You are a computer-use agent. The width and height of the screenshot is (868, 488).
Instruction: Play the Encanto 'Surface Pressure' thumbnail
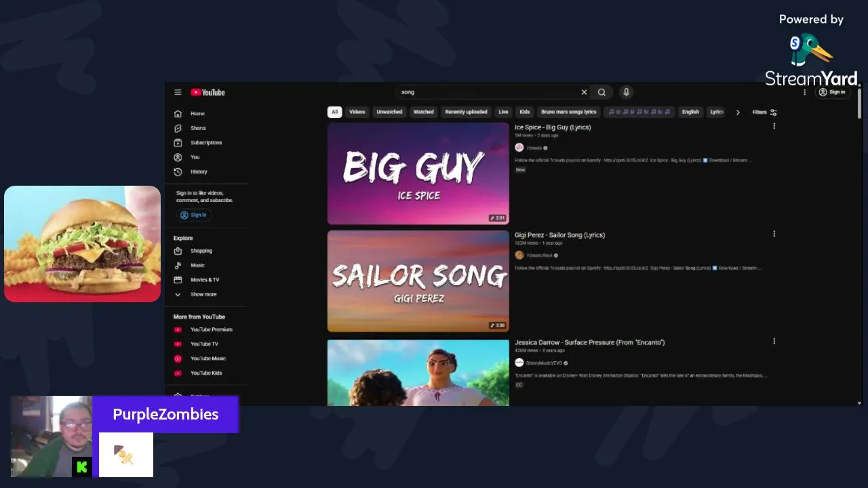[418, 373]
